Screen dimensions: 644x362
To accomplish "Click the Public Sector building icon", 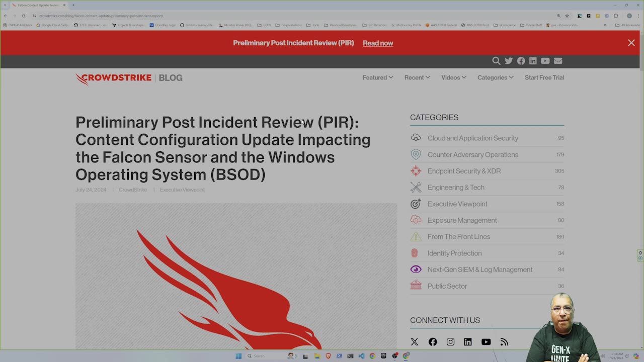I will pyautogui.click(x=416, y=286).
